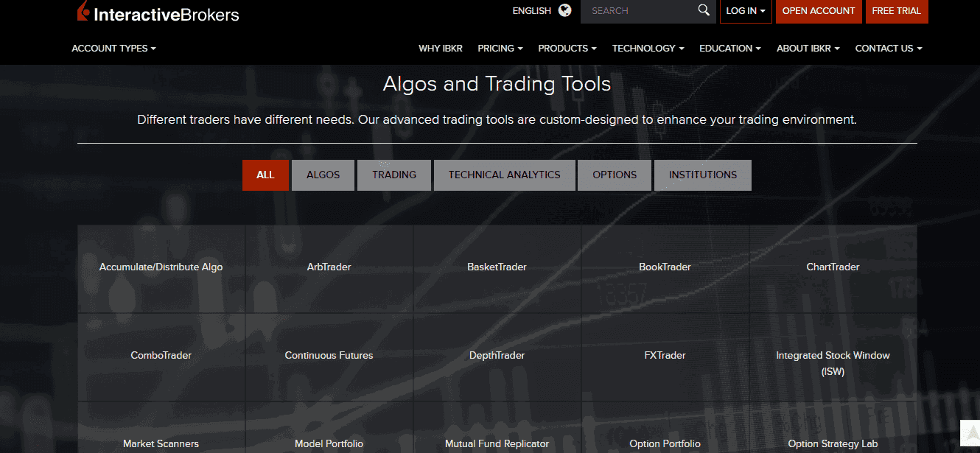
Task: Click the Open Account button
Action: click(x=819, y=11)
